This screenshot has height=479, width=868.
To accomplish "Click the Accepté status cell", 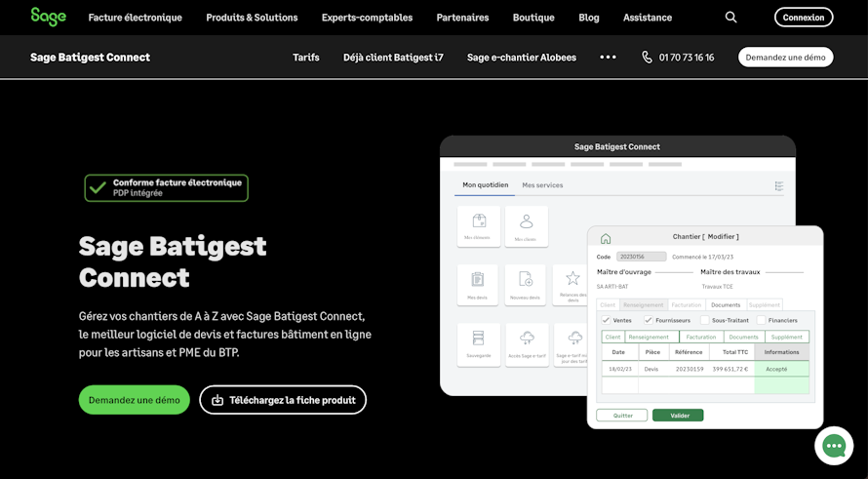I will click(781, 369).
